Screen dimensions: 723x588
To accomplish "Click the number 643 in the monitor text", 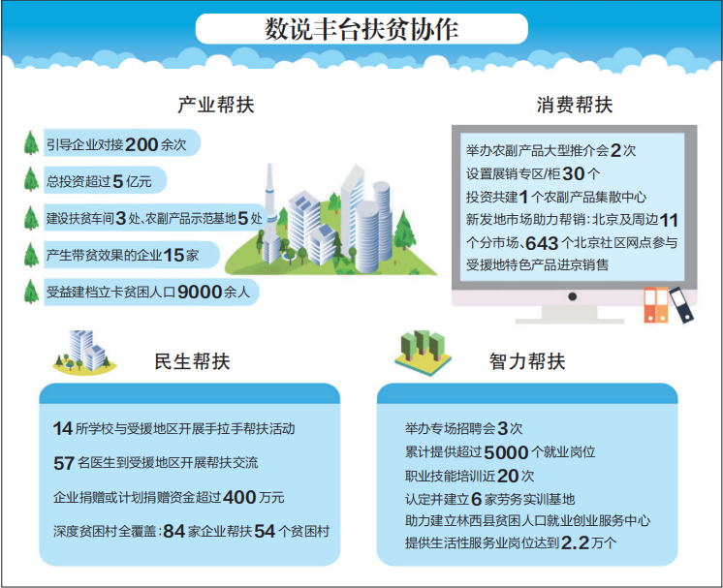I will 542,243.
